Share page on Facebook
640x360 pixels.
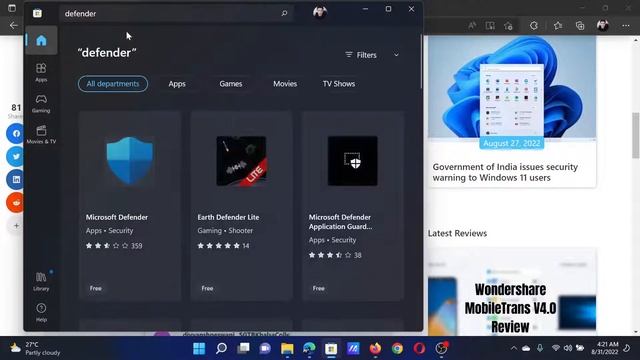pos(15,133)
